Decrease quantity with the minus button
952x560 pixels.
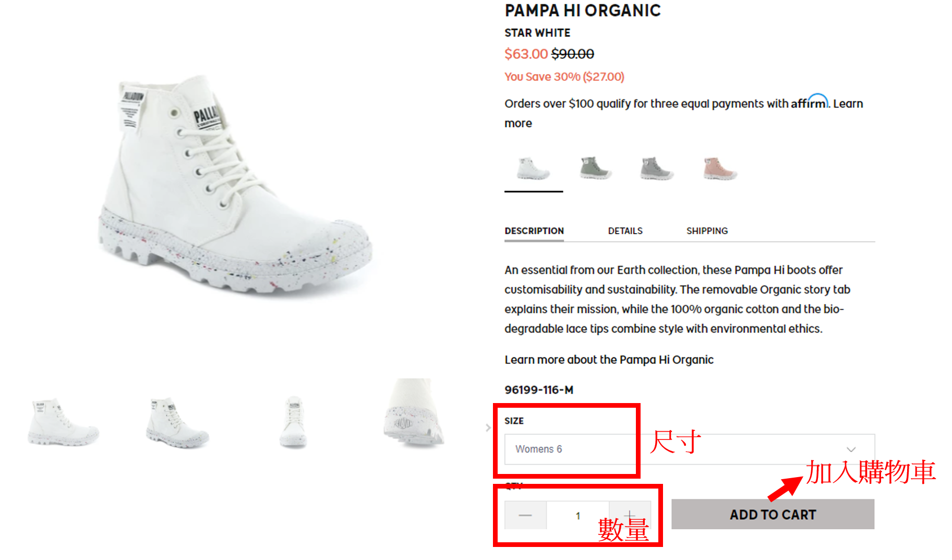coord(525,515)
